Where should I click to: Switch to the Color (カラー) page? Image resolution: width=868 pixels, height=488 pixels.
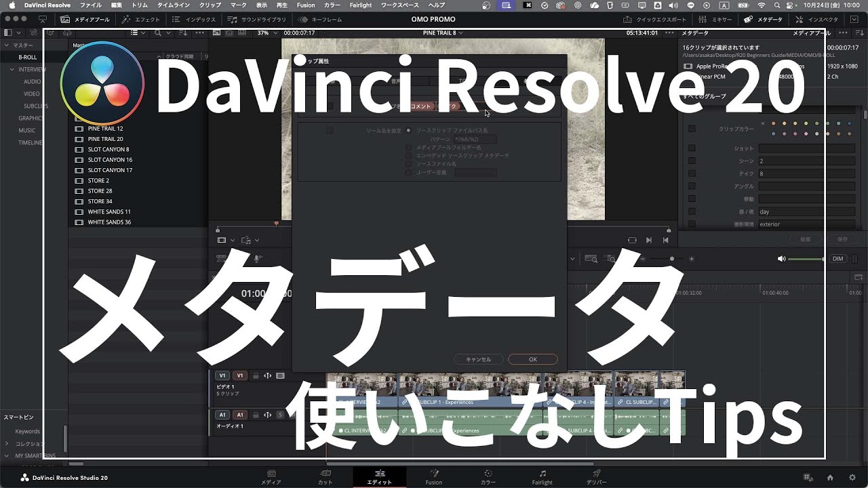[x=488, y=477]
